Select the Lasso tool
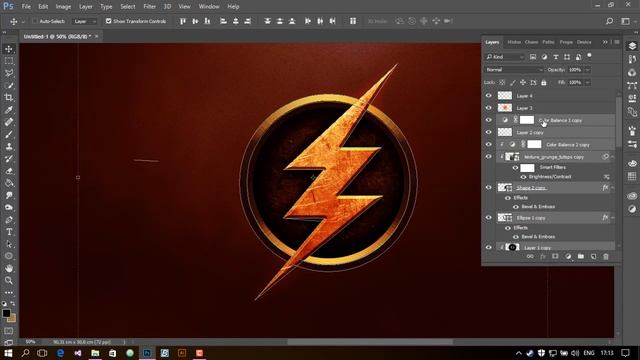The height and width of the screenshot is (360, 640). tap(9, 73)
